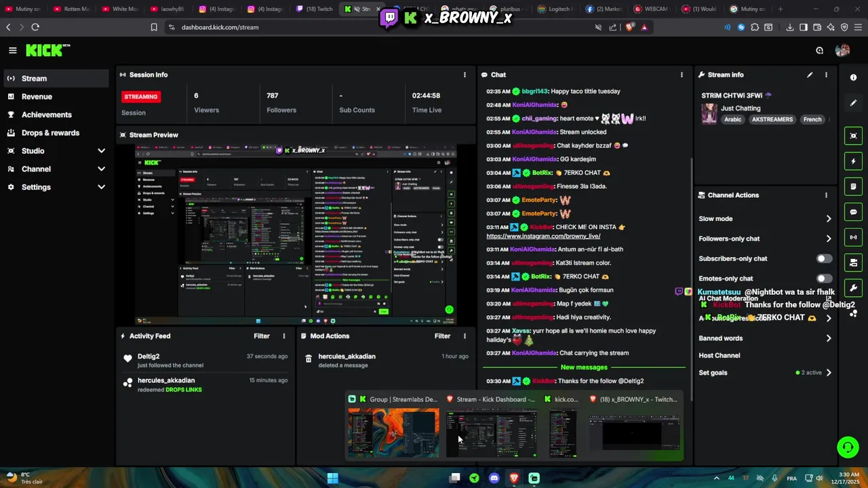The width and height of the screenshot is (868, 488).
Task: Open Mod Actions Filter dropdown
Action: (442, 335)
